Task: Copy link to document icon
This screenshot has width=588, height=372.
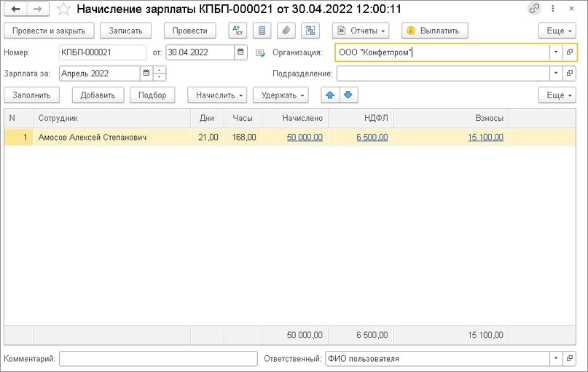Action: tap(534, 9)
